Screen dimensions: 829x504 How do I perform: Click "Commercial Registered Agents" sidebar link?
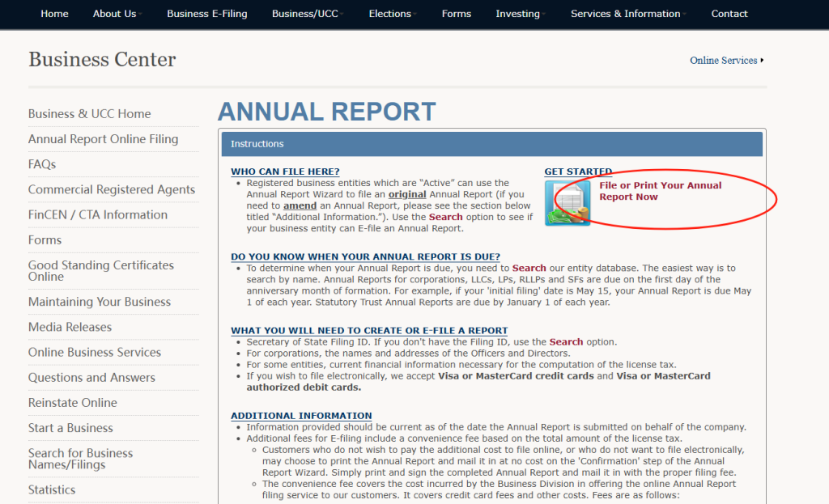pos(112,189)
